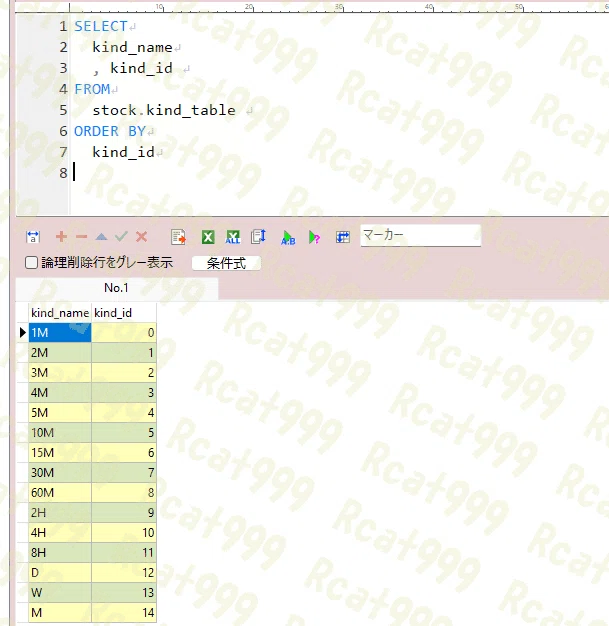This screenshot has height=626, width=609.
Task: Select the M kind_name cell in last row
Action: pos(60,612)
